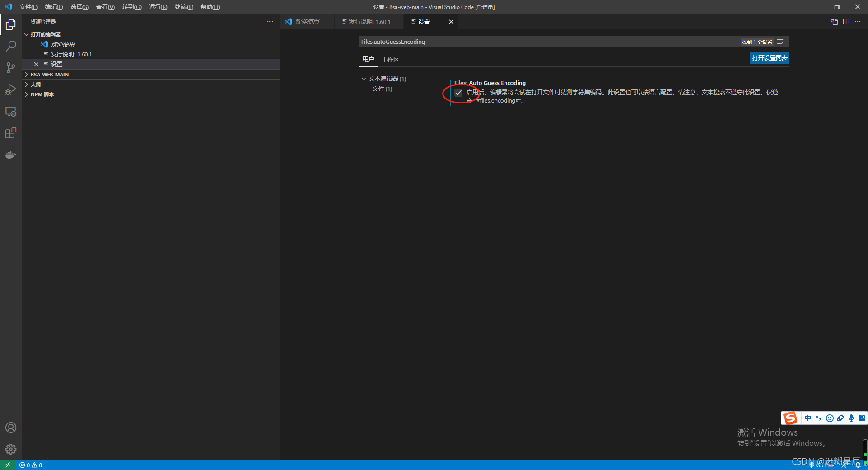The image size is (868, 470).
Task: Expand the NPM 脚本 section
Action: point(151,94)
